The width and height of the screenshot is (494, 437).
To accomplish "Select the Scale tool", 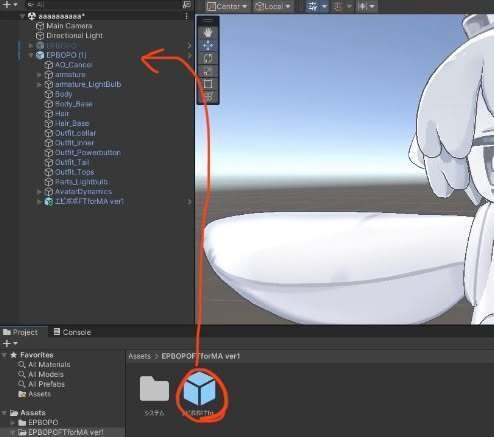I will point(208,71).
